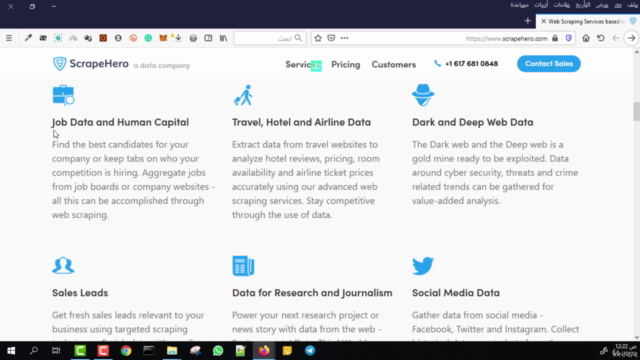Open the page actions three-dot menu
The width and height of the screenshot is (640, 360).
click(x=344, y=38)
